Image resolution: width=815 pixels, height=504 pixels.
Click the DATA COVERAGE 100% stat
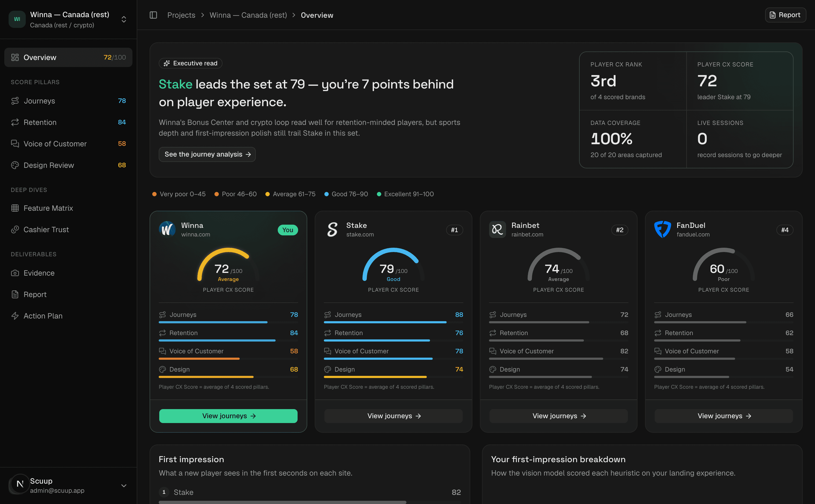(x=633, y=139)
